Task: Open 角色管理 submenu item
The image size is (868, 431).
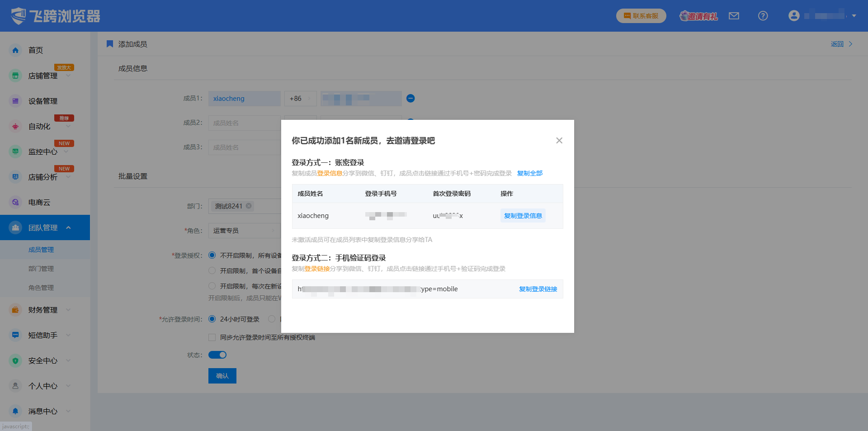Action: pos(41,288)
